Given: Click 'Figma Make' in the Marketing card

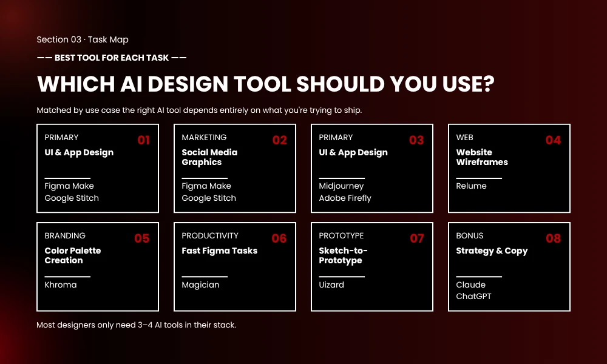Looking at the screenshot, I should [206, 186].
